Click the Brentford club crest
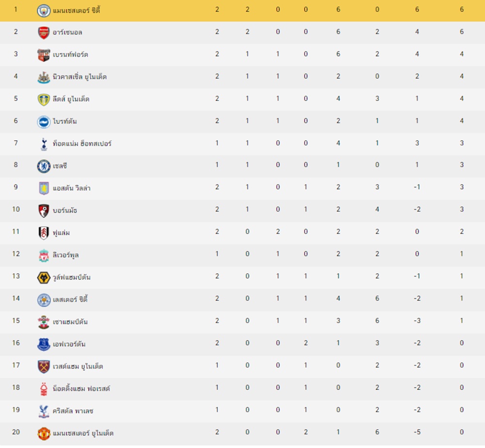 point(44,55)
